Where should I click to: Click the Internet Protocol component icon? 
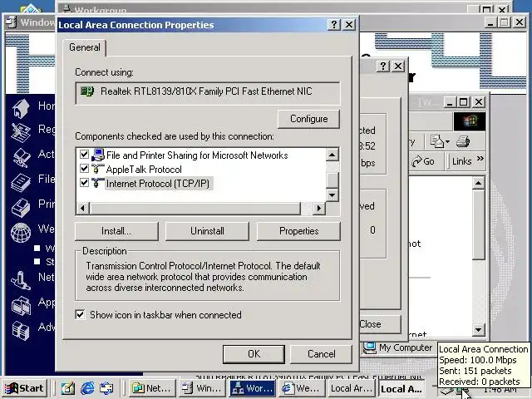click(98, 183)
